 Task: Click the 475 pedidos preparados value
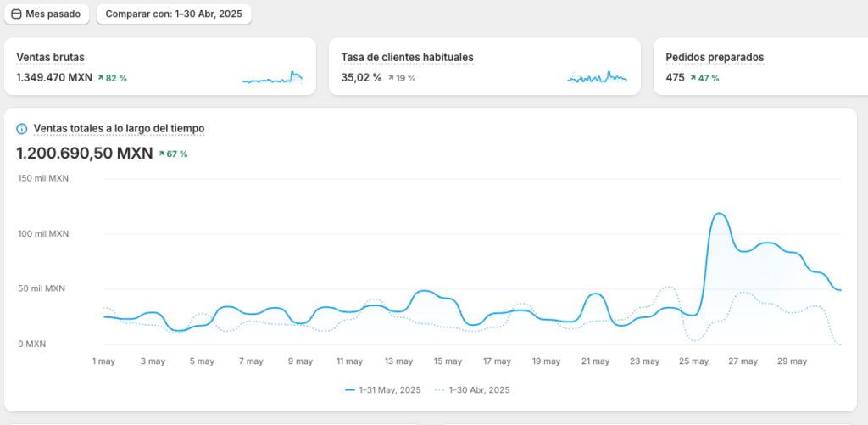pyautogui.click(x=675, y=78)
